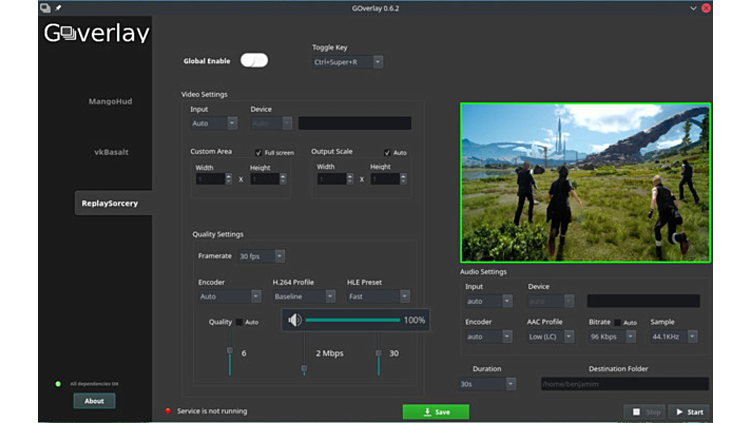Click the red service status indicator
The width and height of the screenshot is (752, 423).
[x=168, y=411]
